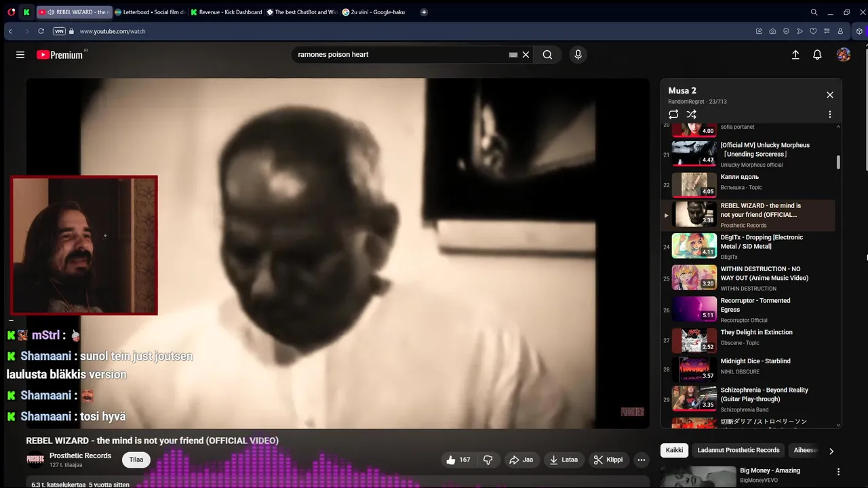This screenshot has width=868, height=488.
Task: Play Midnight Dice - Starblind
Action: tap(748, 369)
